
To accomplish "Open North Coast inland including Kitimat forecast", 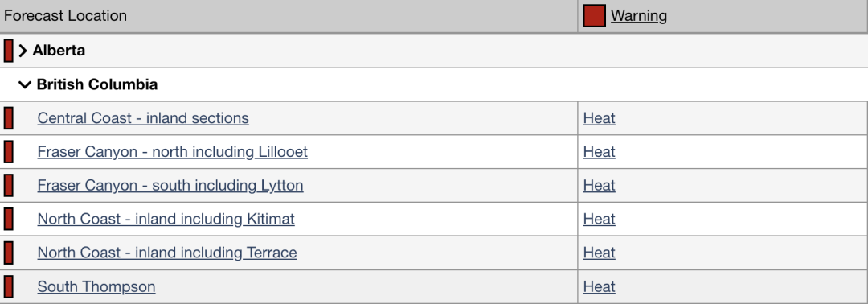I will (x=166, y=220).
